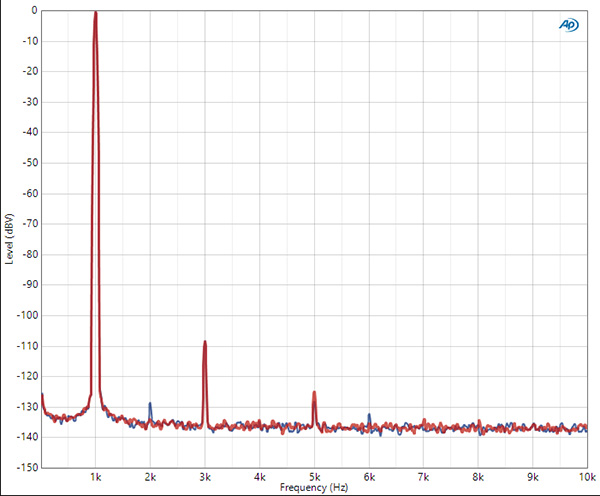The width and height of the screenshot is (600, 496).
Task: Click the Frequency (Hz) axis title
Action: [314, 488]
